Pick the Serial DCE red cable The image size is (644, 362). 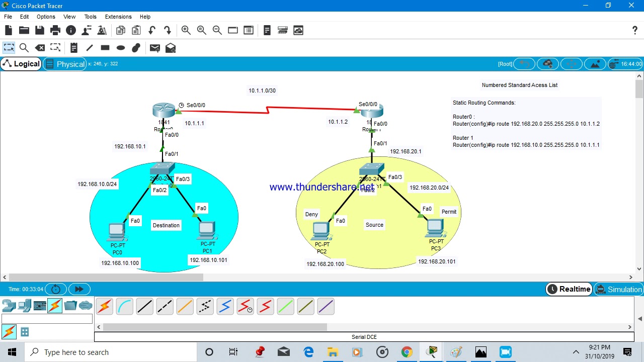pos(246,306)
